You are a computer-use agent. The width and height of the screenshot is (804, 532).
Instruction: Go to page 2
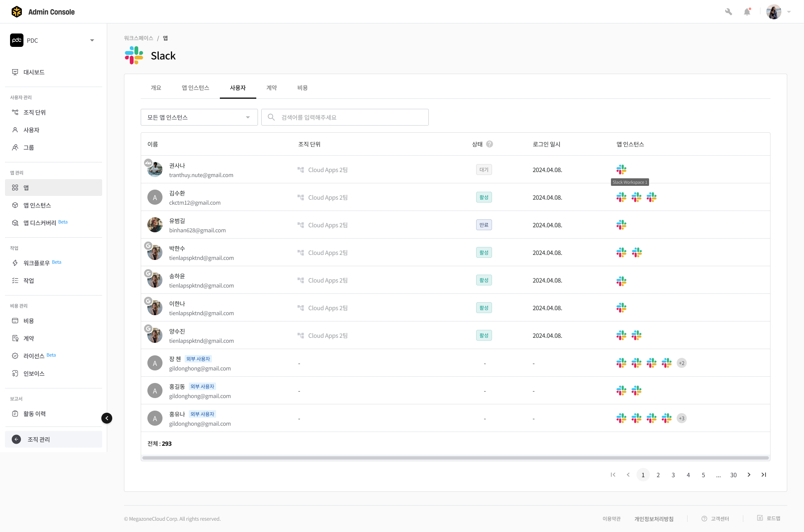tap(658, 475)
